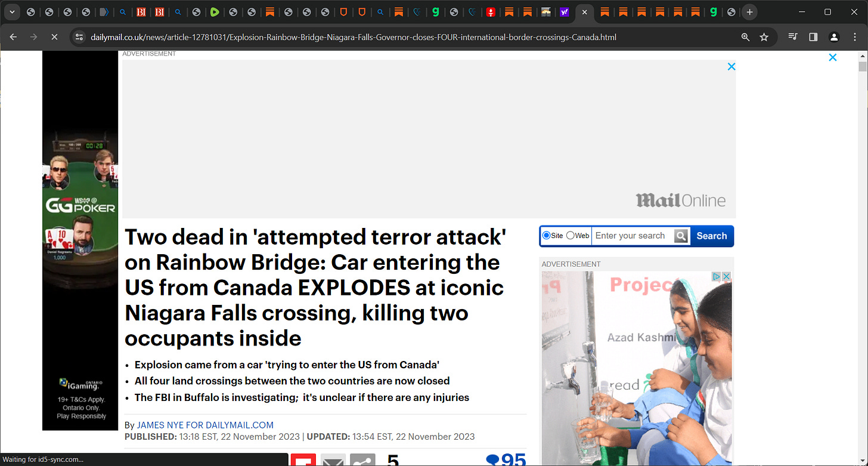Switch to the Yahoo tab
Viewport: 868px width, 466px height.
click(564, 12)
